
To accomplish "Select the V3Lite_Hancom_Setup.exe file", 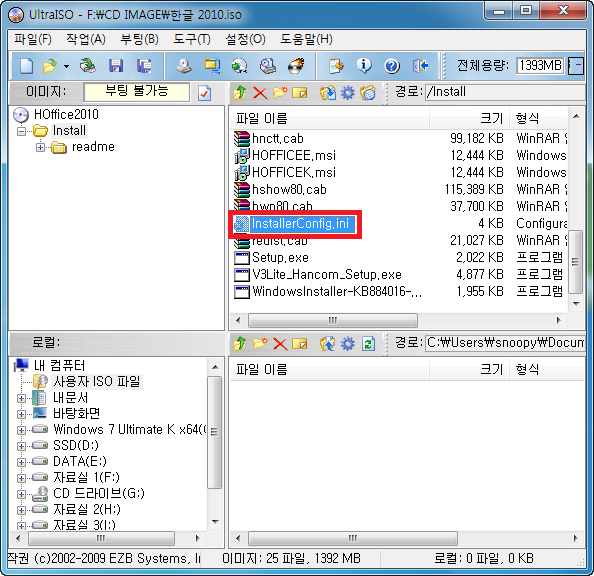I will pos(327,274).
